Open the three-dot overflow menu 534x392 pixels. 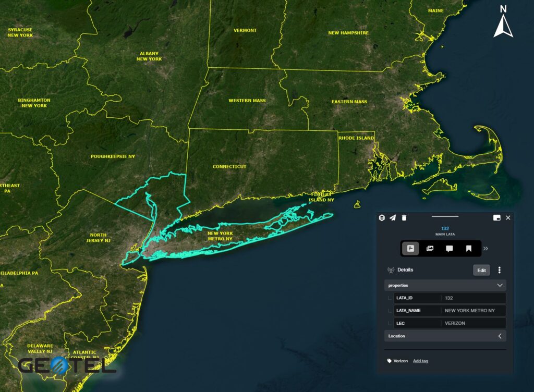coord(499,270)
